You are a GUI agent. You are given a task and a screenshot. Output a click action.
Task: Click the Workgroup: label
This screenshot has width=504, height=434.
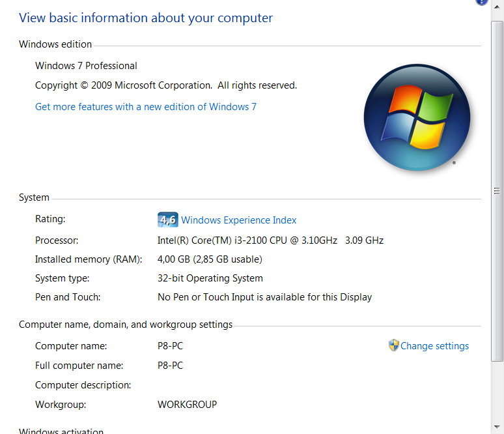click(61, 405)
